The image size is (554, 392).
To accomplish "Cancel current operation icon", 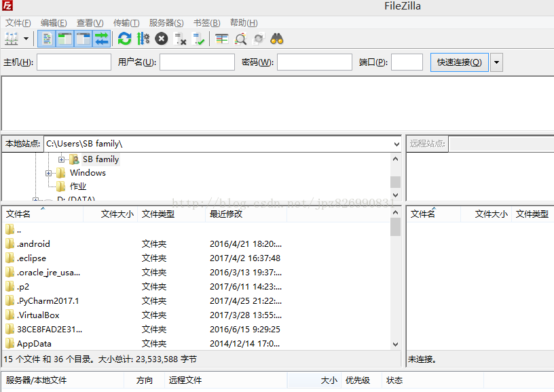I will pos(162,39).
